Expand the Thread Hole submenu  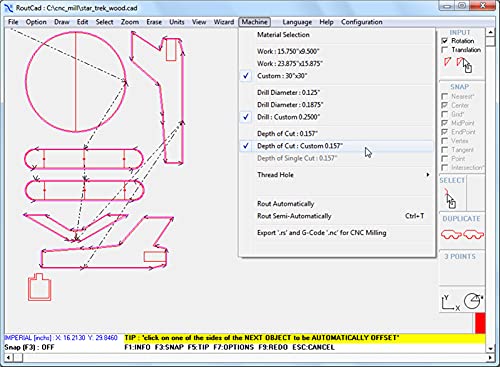click(337, 175)
